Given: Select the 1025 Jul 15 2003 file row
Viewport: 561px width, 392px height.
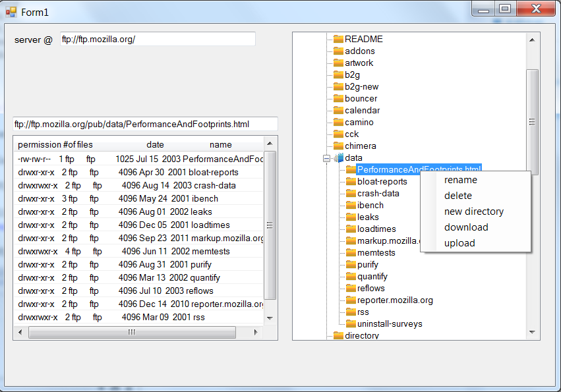Looking at the screenshot, I should pos(139,159).
